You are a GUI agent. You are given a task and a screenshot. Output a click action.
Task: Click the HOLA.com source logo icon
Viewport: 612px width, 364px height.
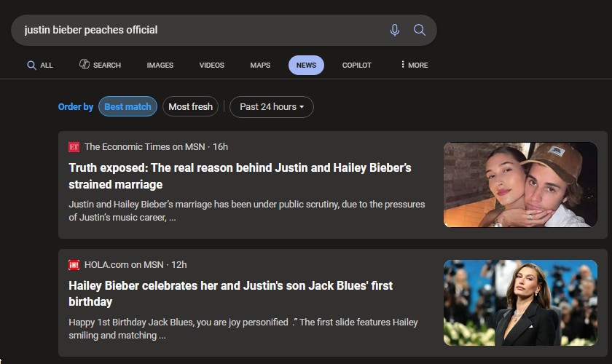coord(74,265)
